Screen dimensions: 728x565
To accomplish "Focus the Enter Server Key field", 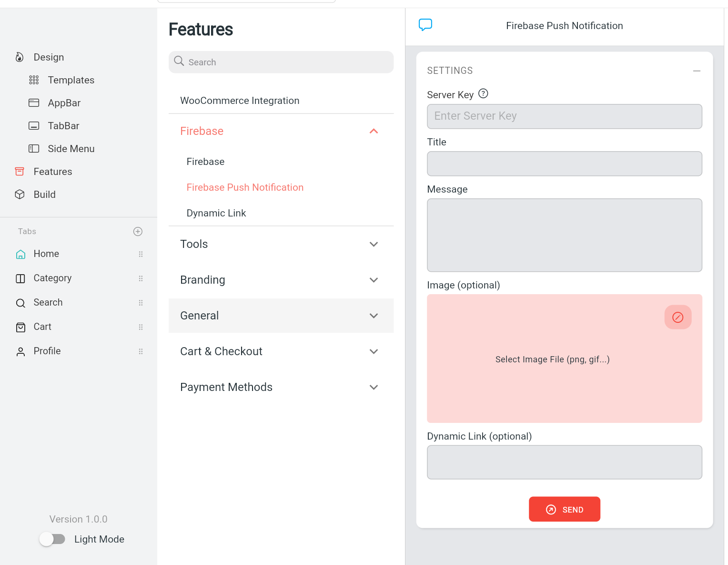I will [565, 116].
